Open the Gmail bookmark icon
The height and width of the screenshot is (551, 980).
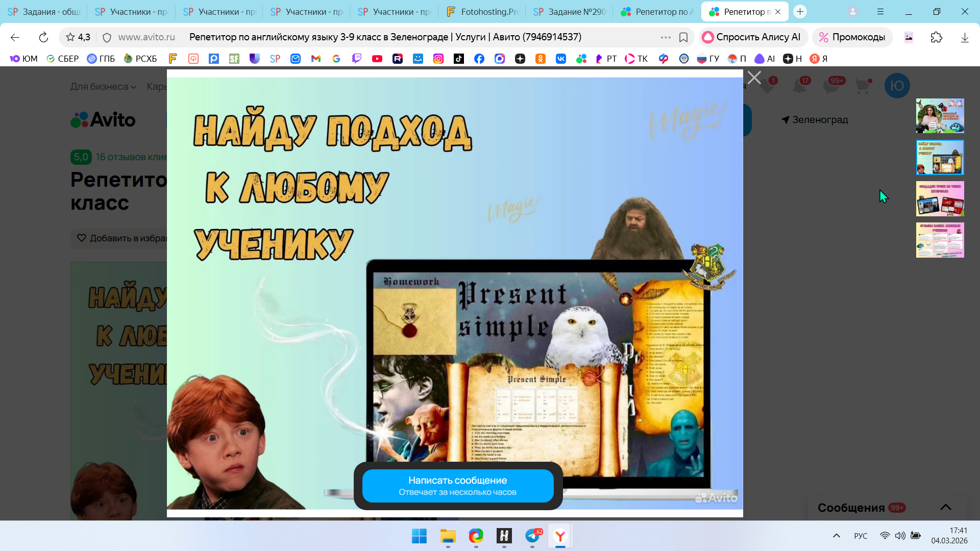tap(316, 59)
